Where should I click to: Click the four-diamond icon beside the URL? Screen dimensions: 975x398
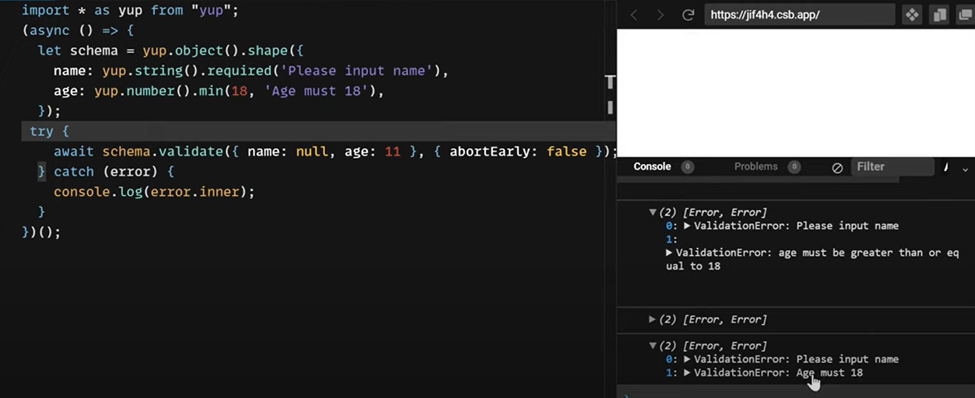coord(912,15)
